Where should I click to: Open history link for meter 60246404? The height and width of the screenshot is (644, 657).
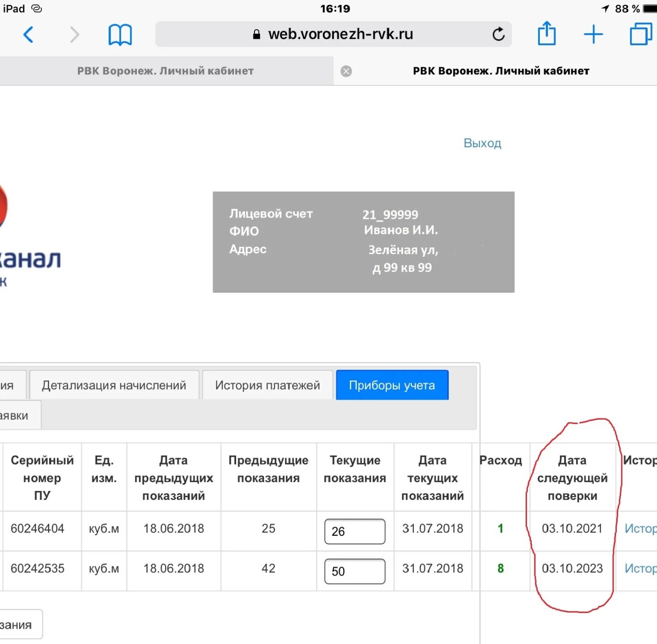click(x=640, y=529)
